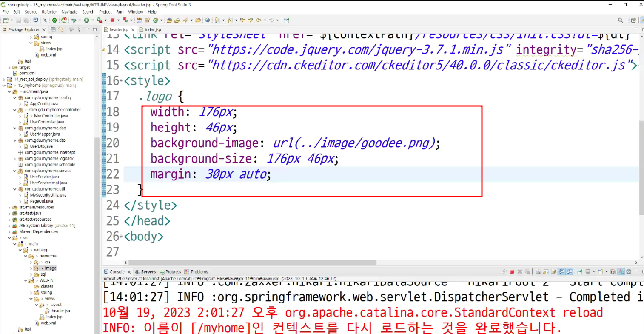Expand the target folder
Viewport: 644px width, 334px height.
9,67
